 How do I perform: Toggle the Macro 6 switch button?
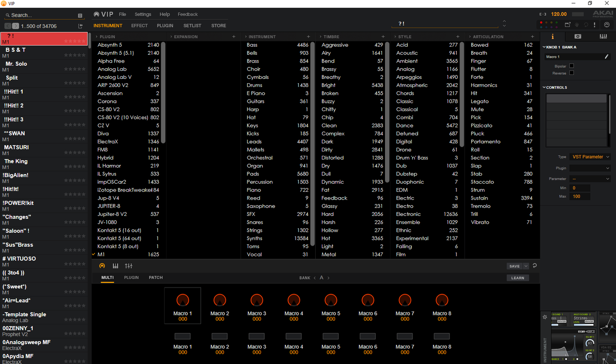point(368,337)
